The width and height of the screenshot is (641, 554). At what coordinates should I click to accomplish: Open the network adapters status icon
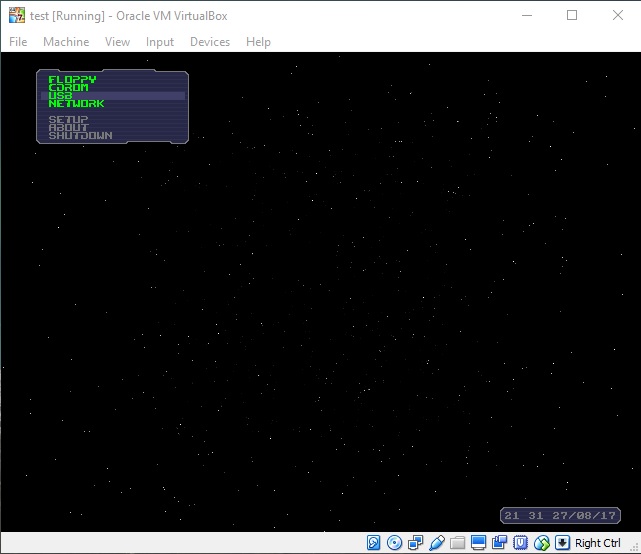415,543
